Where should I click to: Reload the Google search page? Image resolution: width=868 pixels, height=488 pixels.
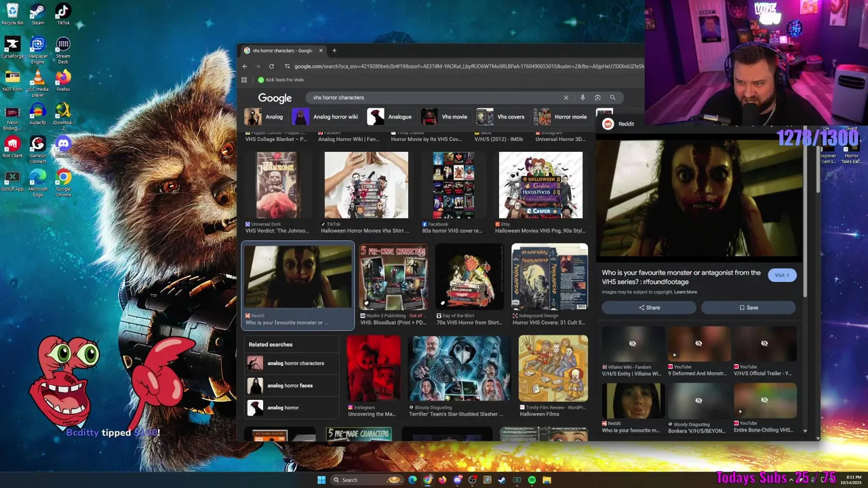[271, 66]
